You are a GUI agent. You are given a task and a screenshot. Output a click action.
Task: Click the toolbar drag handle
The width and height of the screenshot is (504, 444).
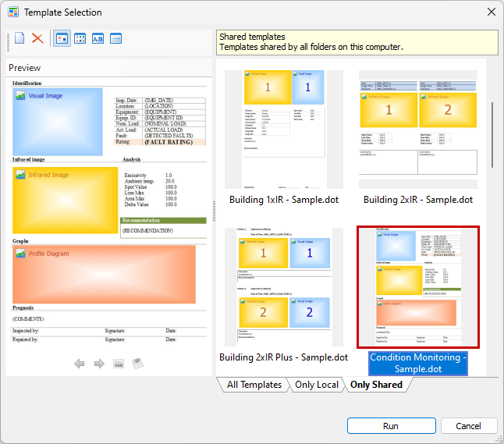pos(8,41)
